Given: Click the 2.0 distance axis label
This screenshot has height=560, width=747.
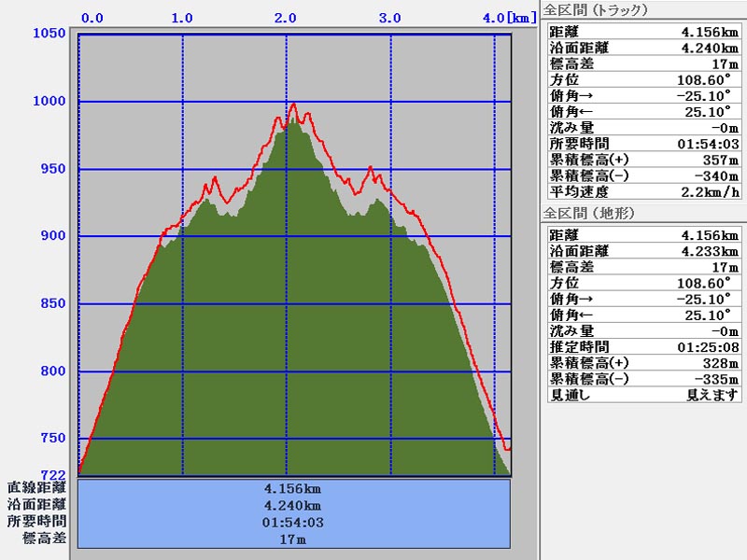Looking at the screenshot, I should point(287,18).
